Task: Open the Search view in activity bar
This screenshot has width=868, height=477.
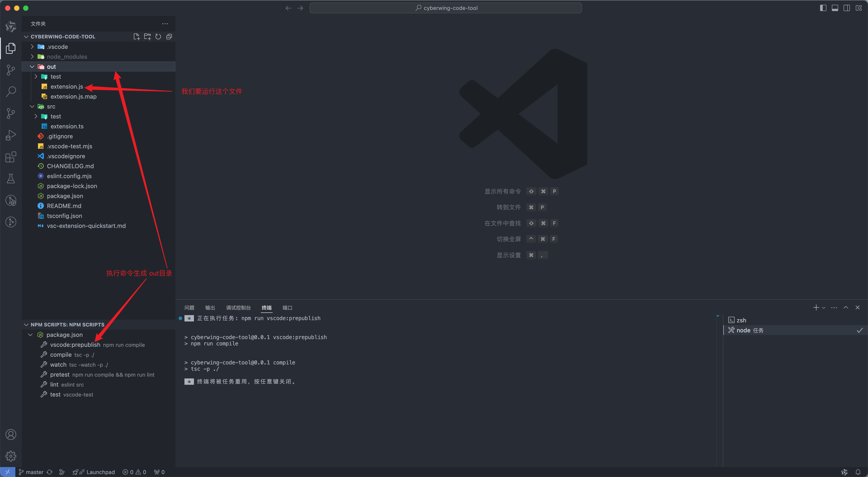Action: coord(11,91)
